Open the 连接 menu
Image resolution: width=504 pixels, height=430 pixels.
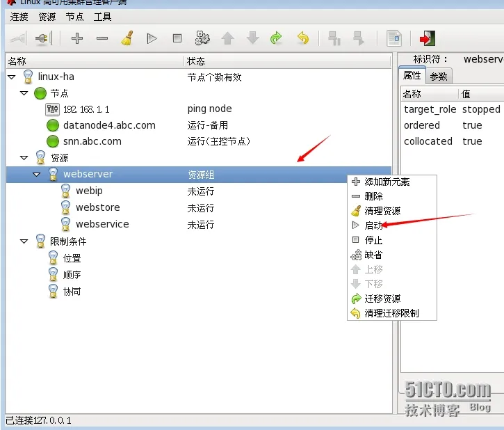pyautogui.click(x=19, y=17)
